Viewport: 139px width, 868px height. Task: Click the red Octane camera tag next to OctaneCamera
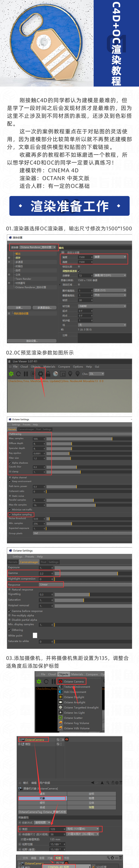click(67, 740)
